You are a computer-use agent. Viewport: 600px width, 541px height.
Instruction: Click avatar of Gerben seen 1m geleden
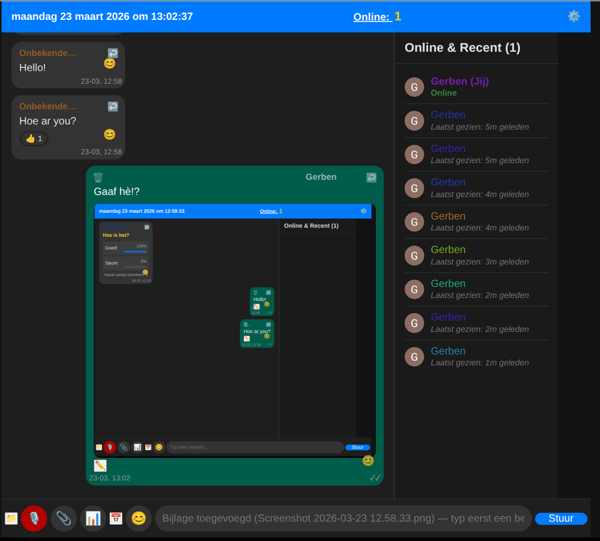[414, 357]
